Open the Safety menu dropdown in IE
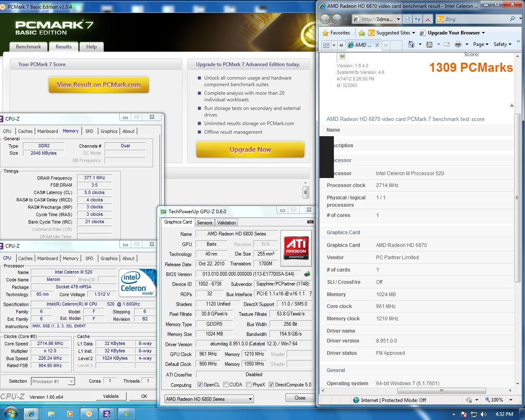 502,44
